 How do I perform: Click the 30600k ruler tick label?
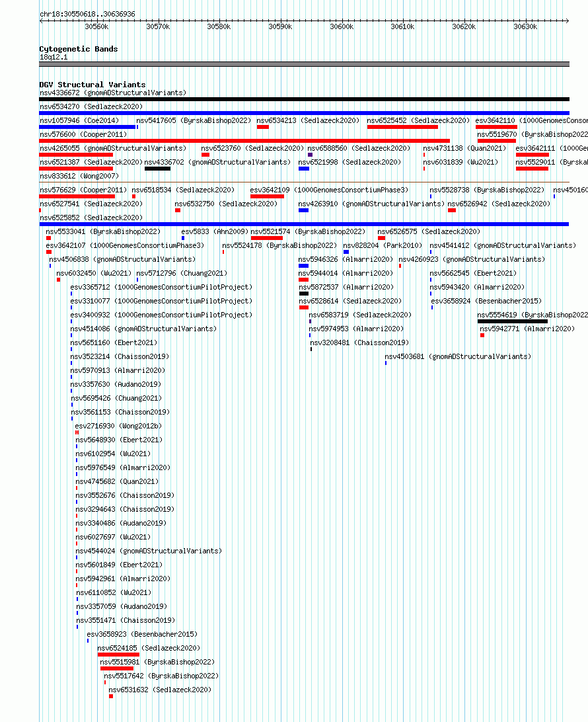(342, 26)
